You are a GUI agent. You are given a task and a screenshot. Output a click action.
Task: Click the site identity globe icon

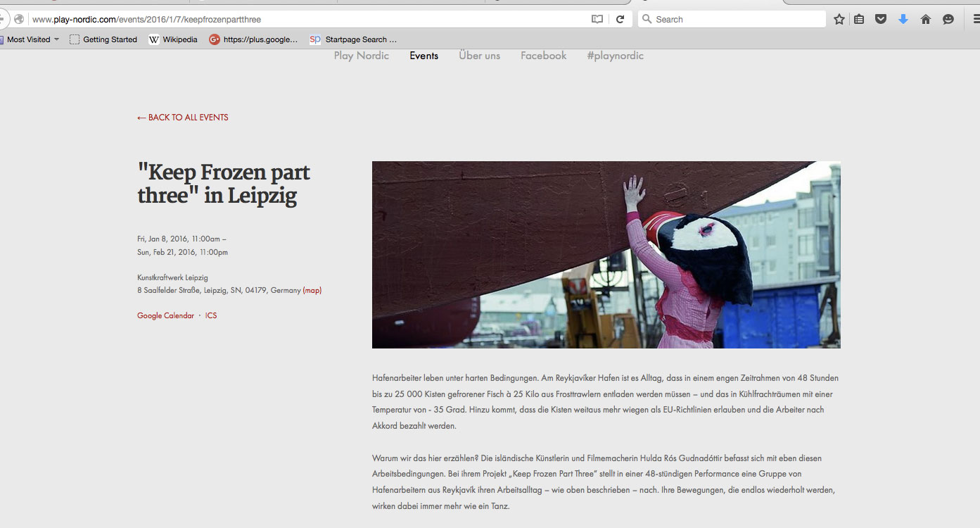click(19, 20)
